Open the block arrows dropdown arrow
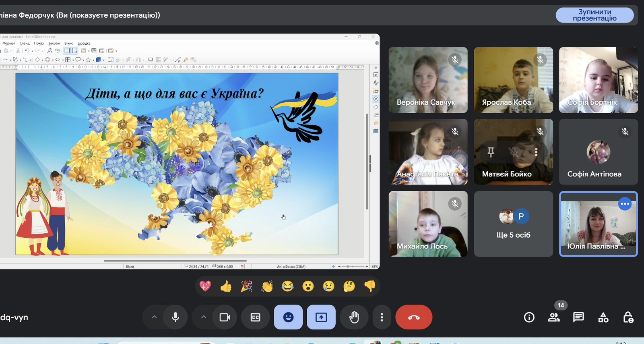The height and width of the screenshot is (344, 644). 63,60
